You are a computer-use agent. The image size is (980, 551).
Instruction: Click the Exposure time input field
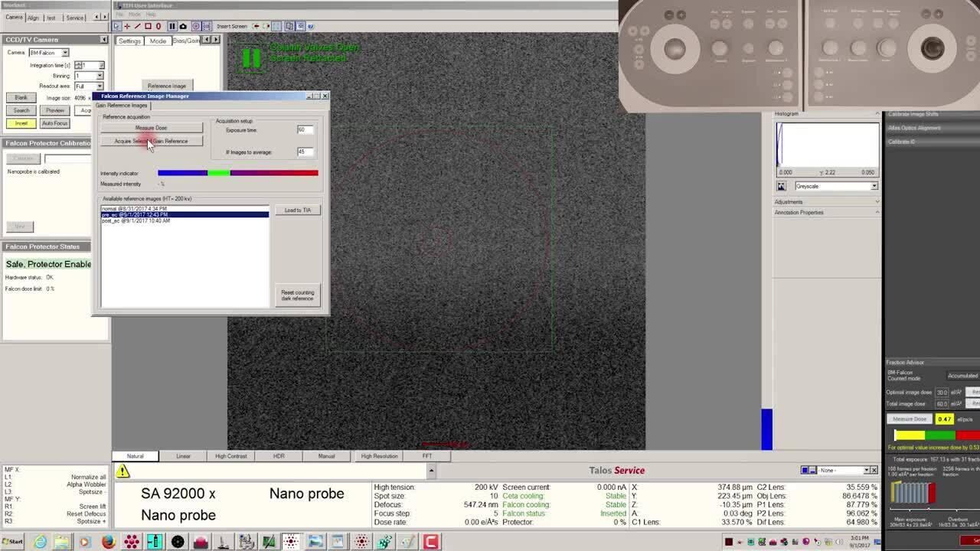(305, 130)
